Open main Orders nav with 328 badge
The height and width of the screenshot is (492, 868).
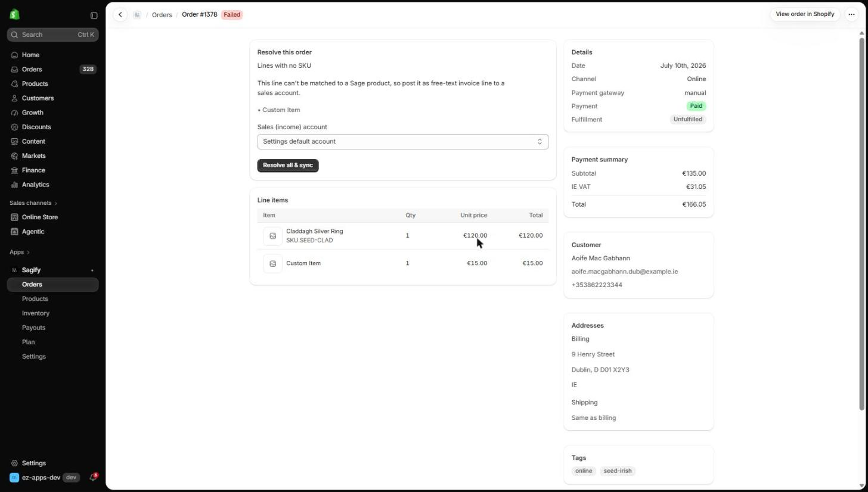53,69
